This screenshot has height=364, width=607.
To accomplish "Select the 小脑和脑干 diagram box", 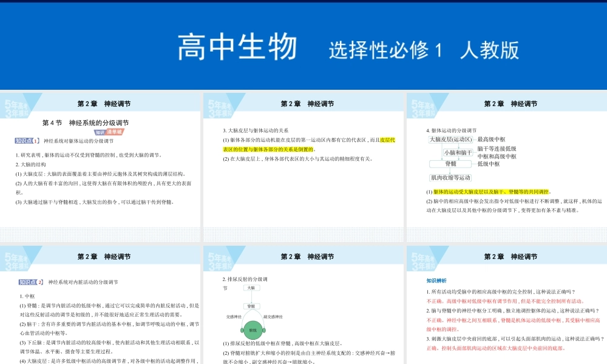I will 458,152.
